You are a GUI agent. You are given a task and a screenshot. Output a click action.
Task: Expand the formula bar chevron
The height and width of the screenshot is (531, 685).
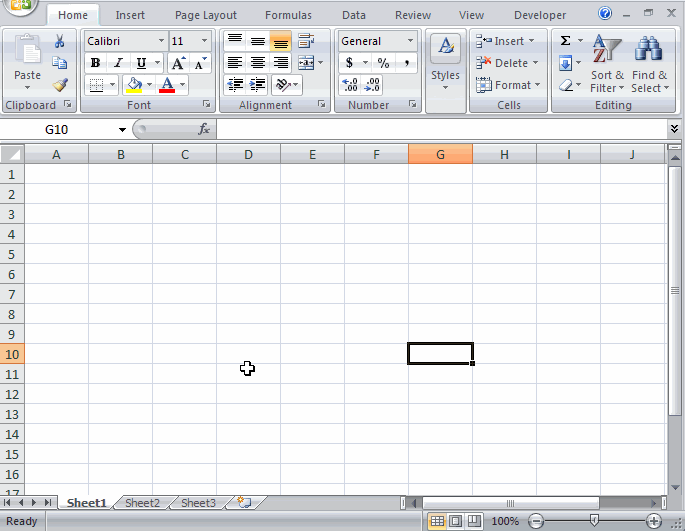click(x=674, y=128)
